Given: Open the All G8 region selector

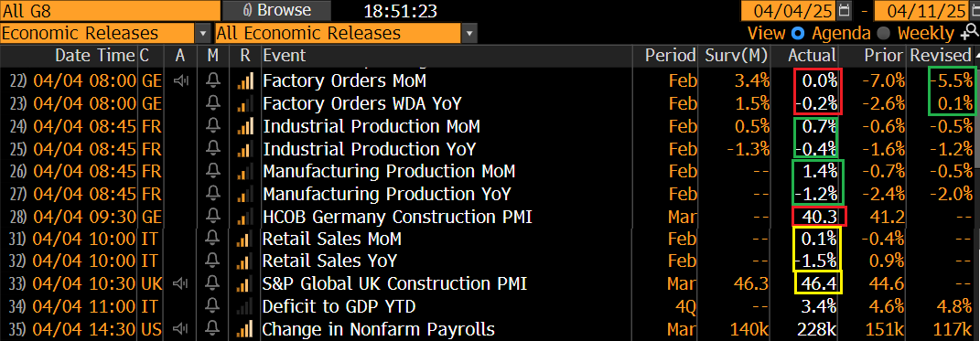Looking at the screenshot, I should point(110,10).
